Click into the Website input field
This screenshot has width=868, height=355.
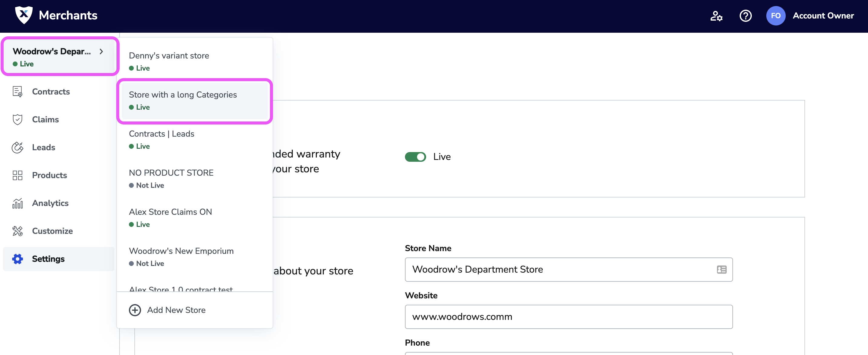pos(568,317)
